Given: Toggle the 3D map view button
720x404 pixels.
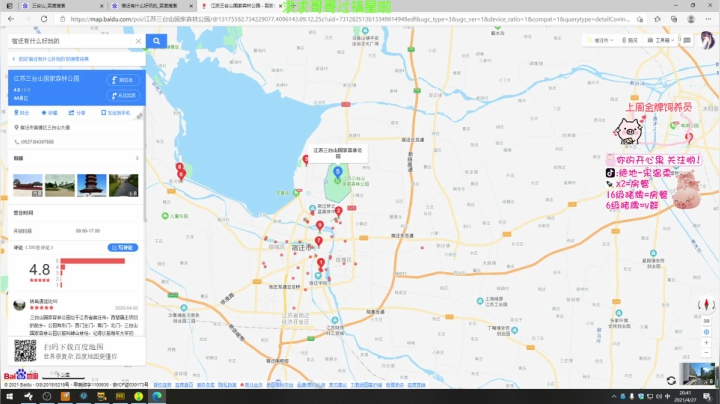Looking at the screenshot, I should (x=706, y=321).
